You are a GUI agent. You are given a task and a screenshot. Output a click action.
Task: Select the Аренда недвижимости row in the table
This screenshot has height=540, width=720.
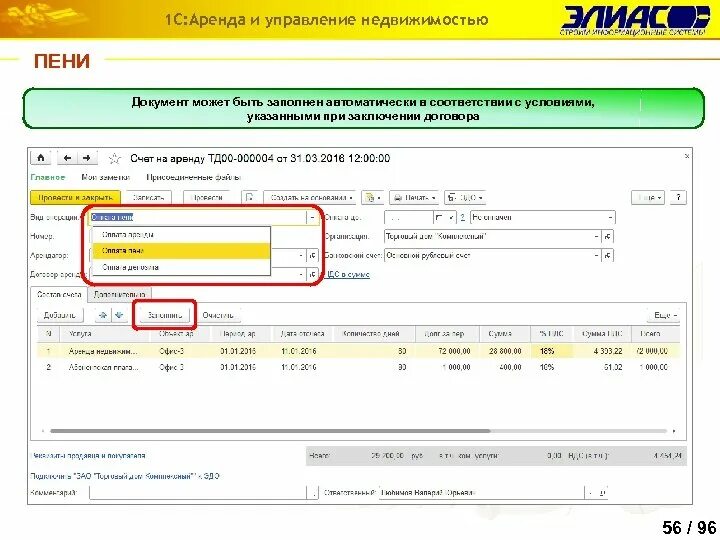[358, 351]
